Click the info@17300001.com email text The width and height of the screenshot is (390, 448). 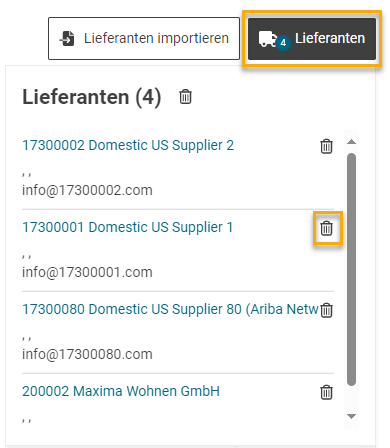[x=87, y=272]
